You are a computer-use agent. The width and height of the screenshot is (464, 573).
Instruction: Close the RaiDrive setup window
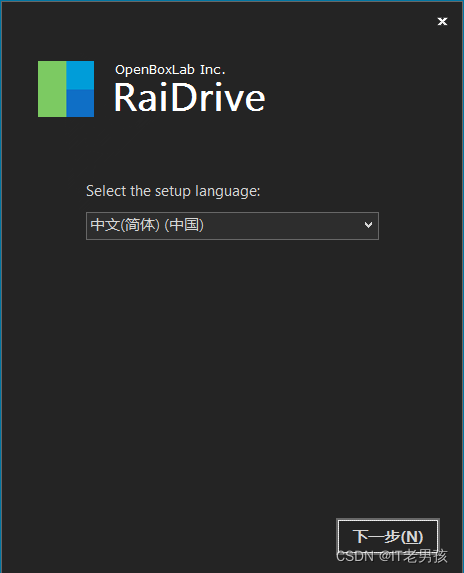442,22
